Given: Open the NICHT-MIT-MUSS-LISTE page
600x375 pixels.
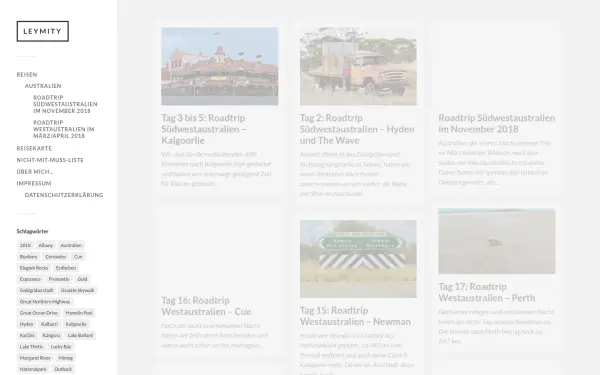Looking at the screenshot, I should (x=50, y=160).
